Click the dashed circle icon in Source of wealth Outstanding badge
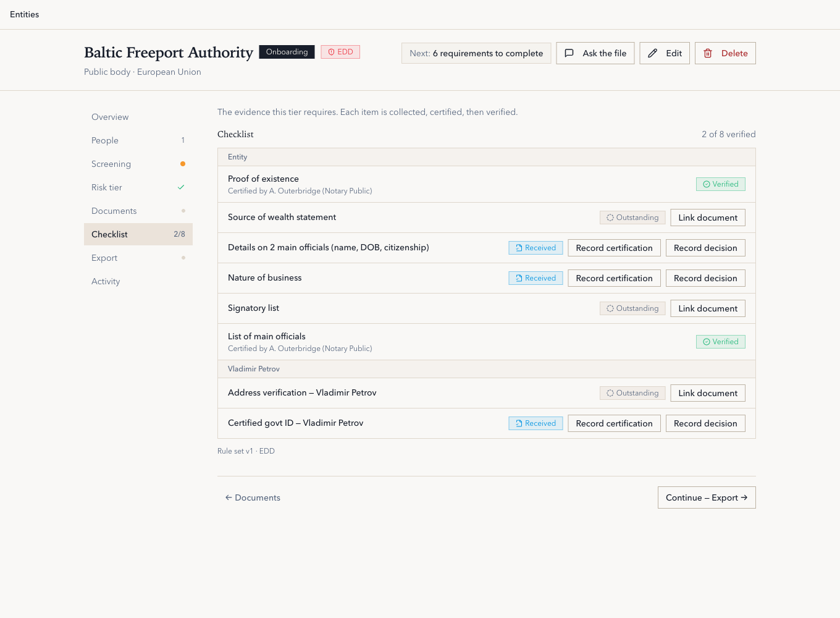This screenshot has width=840, height=618. pos(610,218)
